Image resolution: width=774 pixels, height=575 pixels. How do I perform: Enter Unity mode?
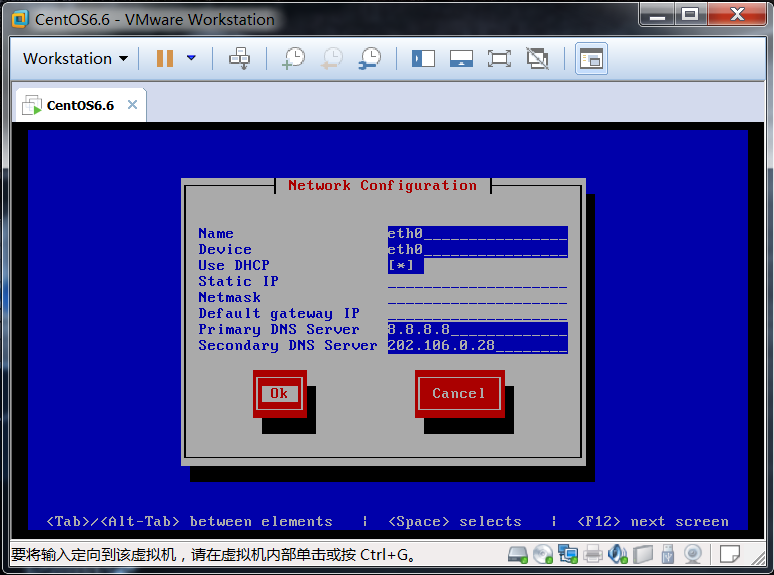click(538, 59)
